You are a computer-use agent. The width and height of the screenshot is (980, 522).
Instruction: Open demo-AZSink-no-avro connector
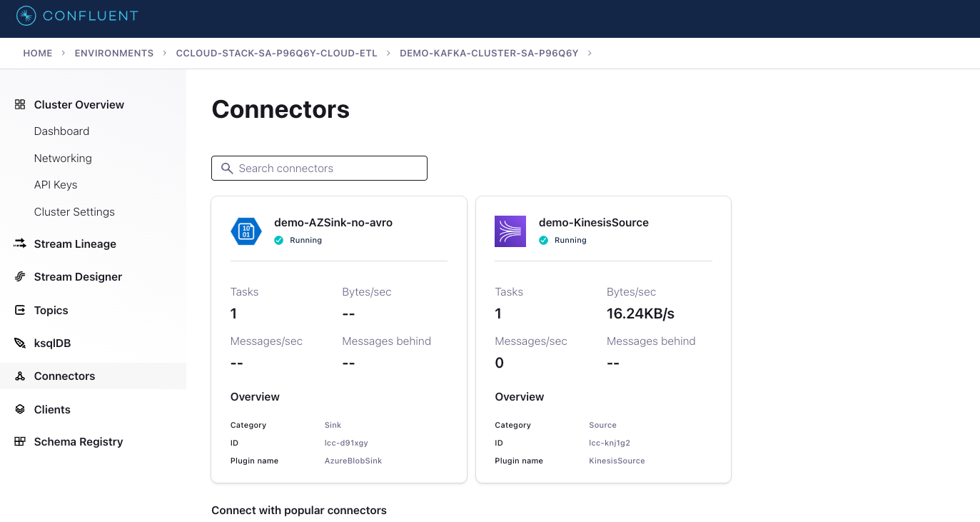(x=333, y=223)
